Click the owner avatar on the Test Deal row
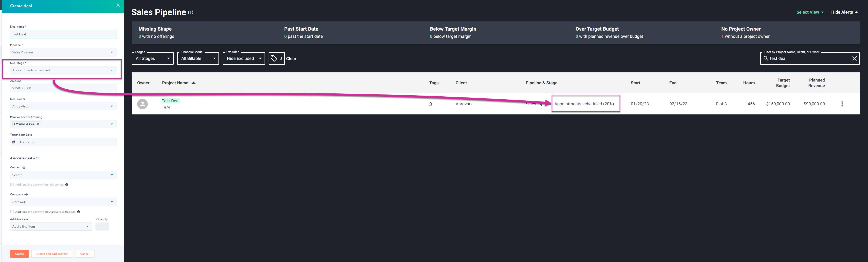The image size is (868, 262). 142,104
